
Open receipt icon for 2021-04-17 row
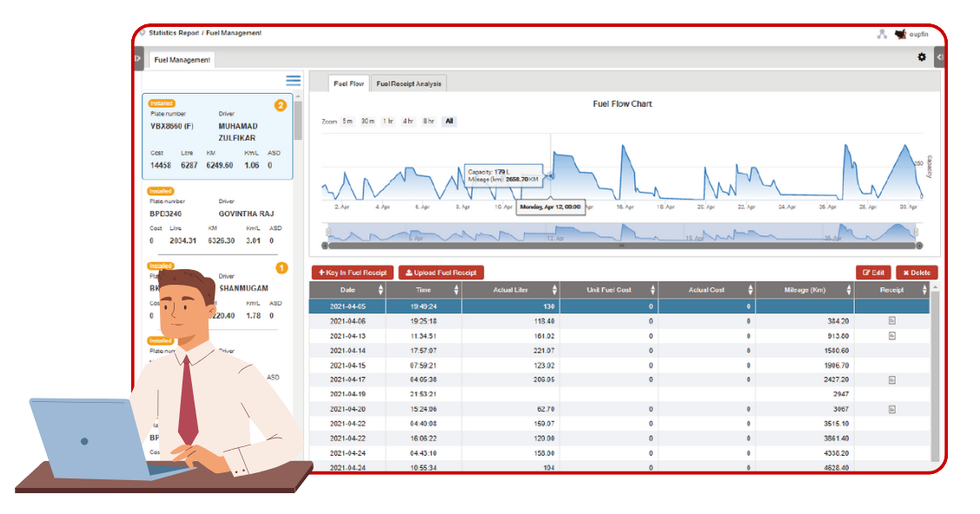892,379
